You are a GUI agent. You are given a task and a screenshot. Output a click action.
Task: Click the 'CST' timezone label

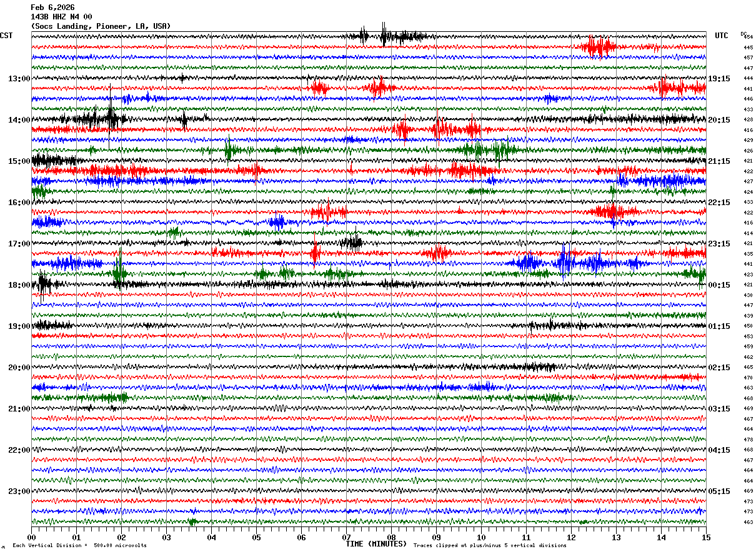pos(6,36)
